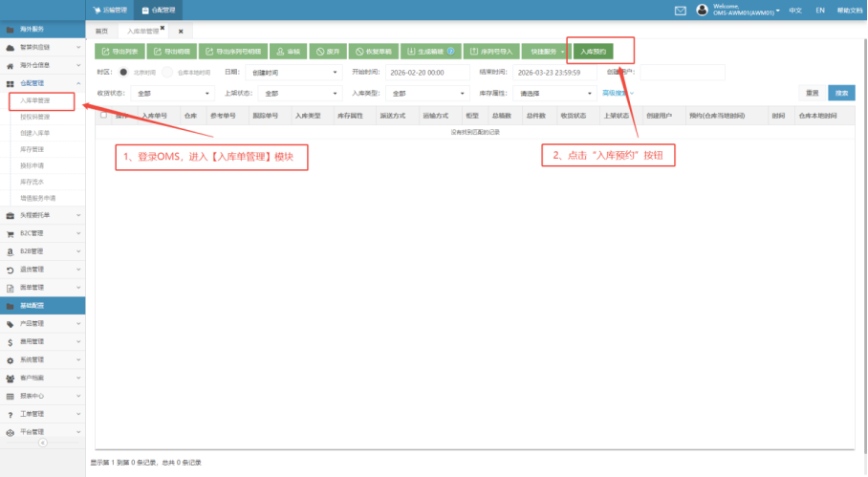Click the 系统管理 gear icon in sidebar
This screenshot has width=868, height=477.
pyautogui.click(x=10, y=359)
